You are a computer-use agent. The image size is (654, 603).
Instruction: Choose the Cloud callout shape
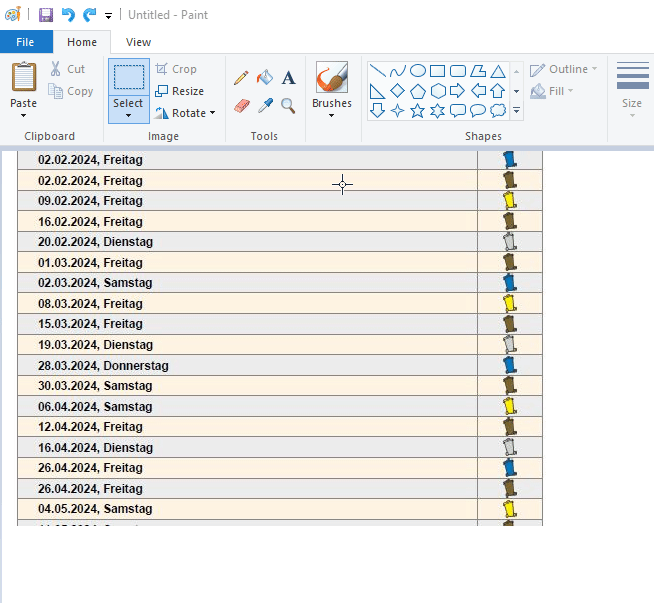coord(498,111)
